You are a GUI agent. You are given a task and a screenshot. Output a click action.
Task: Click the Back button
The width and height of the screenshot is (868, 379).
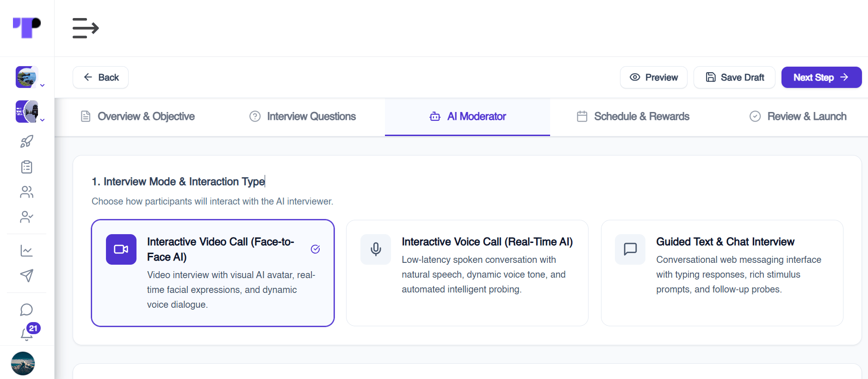tap(101, 77)
